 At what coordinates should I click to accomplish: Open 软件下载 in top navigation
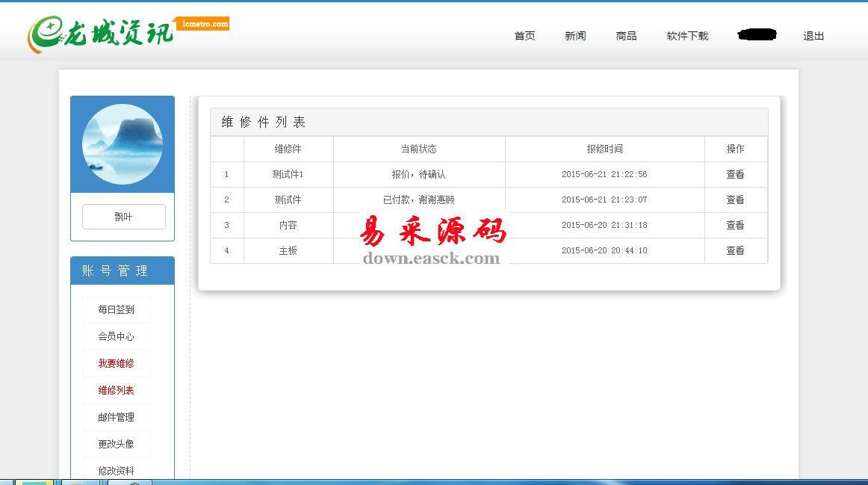(687, 36)
